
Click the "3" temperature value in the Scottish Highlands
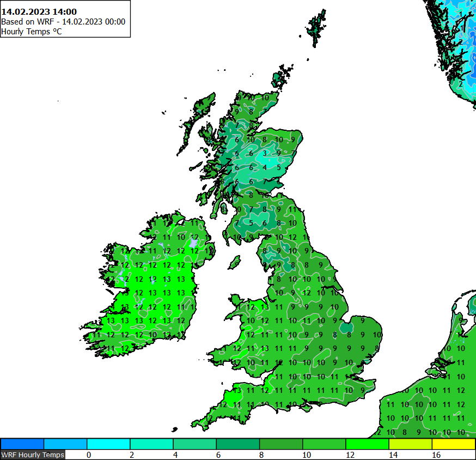[x=265, y=153]
